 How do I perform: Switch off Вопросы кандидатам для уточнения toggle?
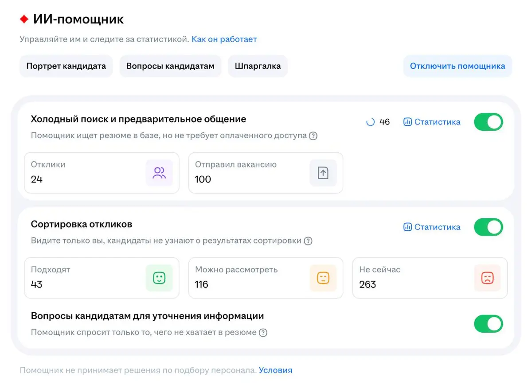pos(489,324)
